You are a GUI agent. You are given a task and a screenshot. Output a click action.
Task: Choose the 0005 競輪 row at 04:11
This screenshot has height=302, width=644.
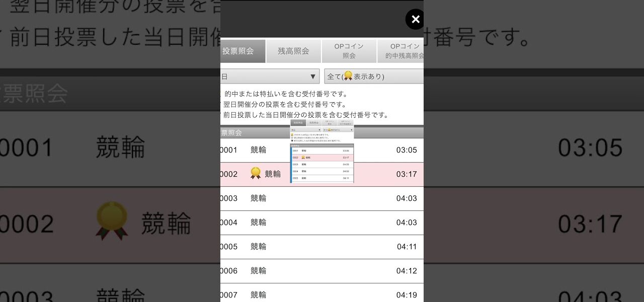tap(322, 247)
